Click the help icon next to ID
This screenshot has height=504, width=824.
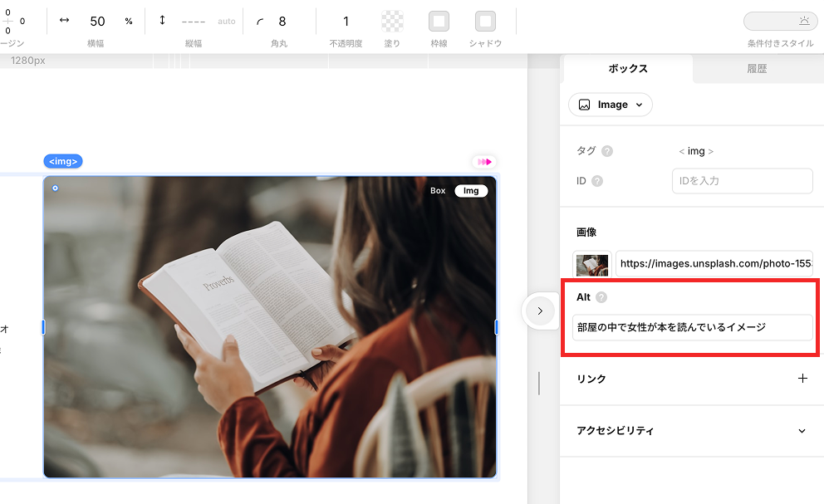(x=597, y=181)
